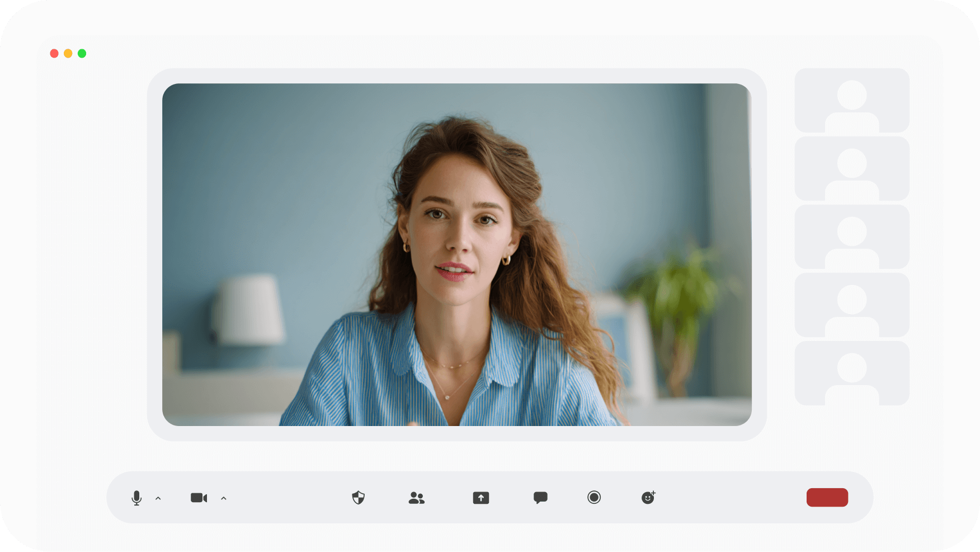The height and width of the screenshot is (552, 980).
Task: Add an emoji reaction
Action: tap(648, 497)
